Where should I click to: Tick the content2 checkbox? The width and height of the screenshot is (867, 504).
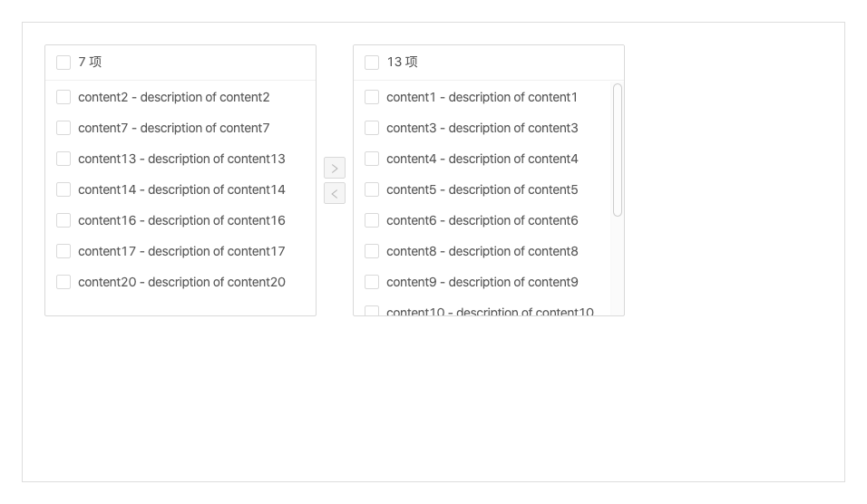pos(63,97)
